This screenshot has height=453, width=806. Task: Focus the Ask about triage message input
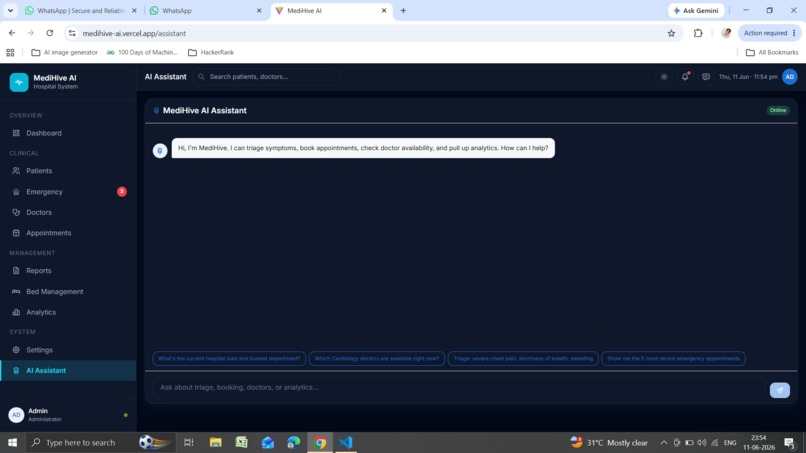(459, 387)
